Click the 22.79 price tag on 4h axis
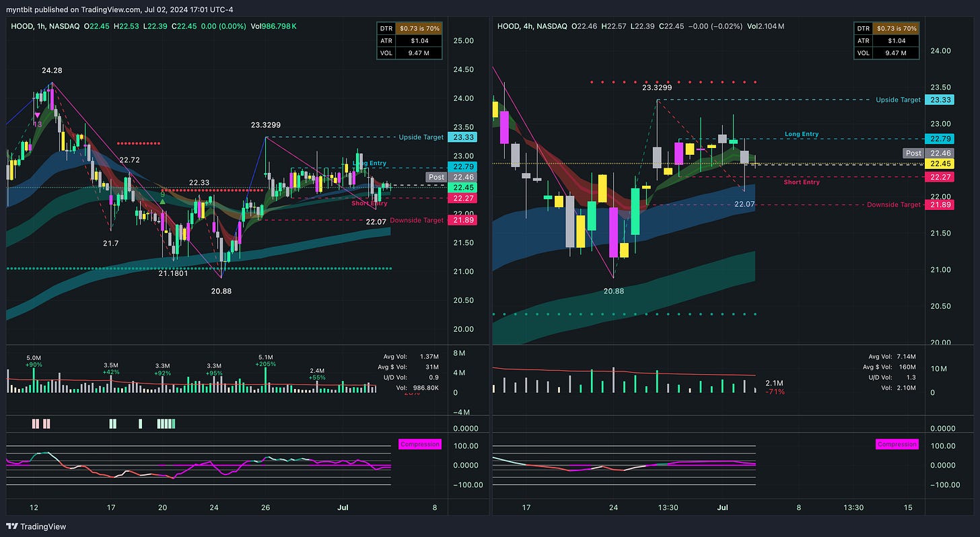 [x=939, y=139]
